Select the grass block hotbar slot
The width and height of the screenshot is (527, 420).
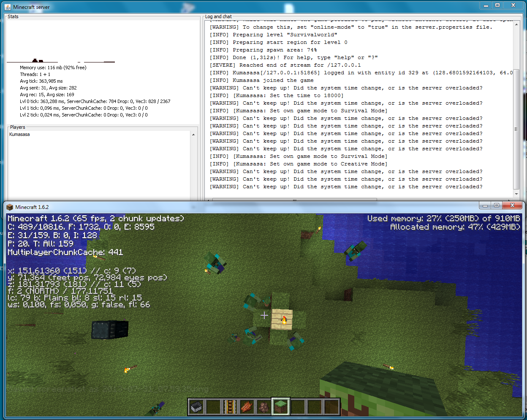coord(281,407)
